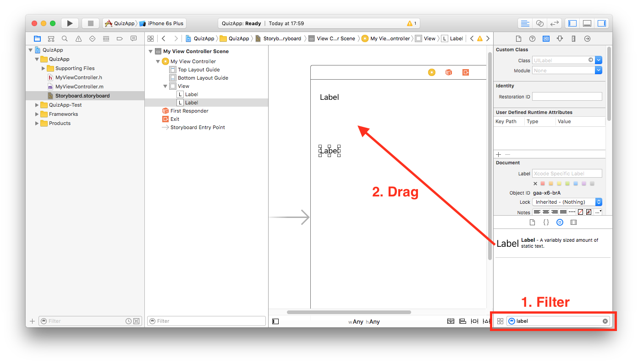Show only recent files filter

[129, 321]
